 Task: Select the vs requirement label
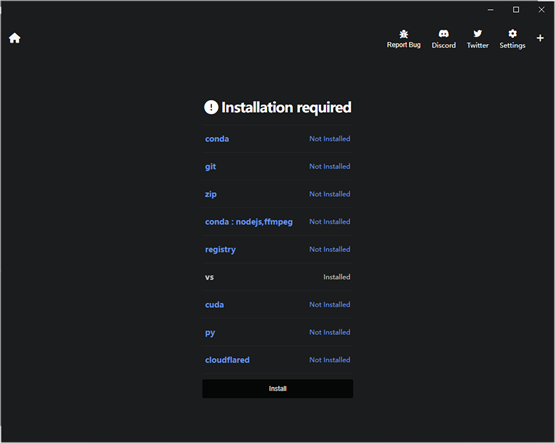coord(209,277)
